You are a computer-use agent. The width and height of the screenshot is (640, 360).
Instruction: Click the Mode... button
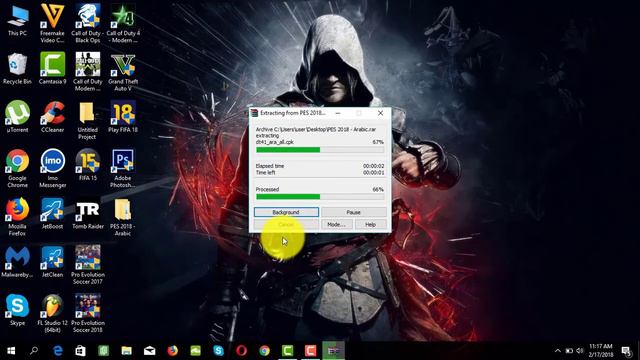coord(336,224)
